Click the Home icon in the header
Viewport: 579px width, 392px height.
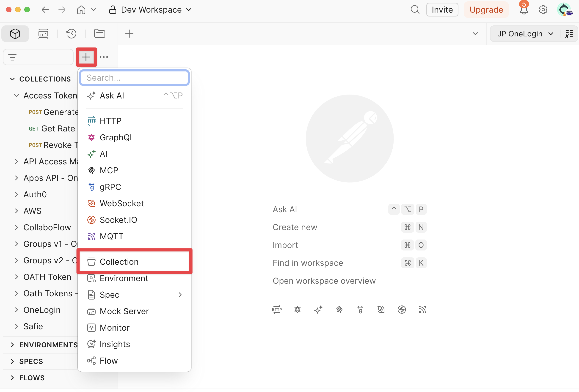click(x=81, y=10)
